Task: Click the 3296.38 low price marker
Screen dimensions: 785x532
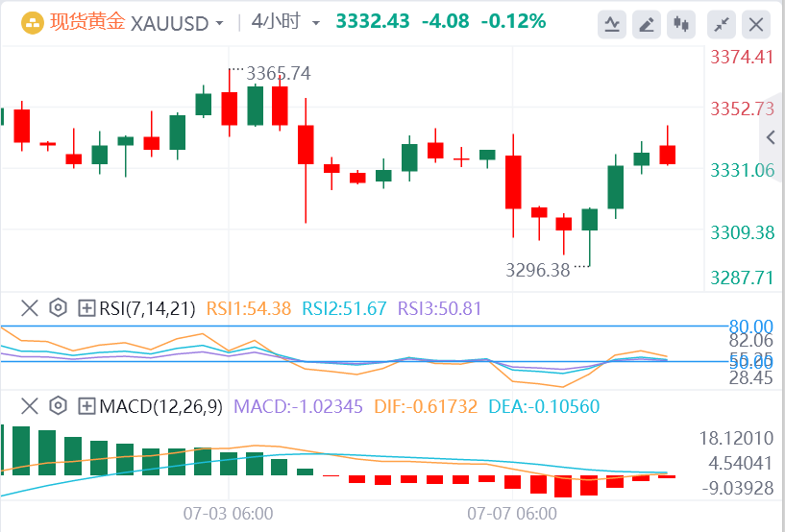Action: 538,270
